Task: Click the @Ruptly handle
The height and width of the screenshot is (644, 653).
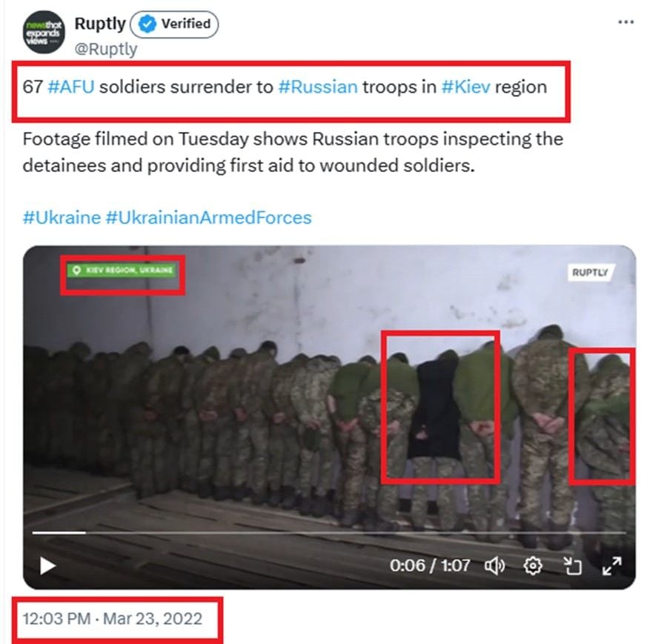Action: tap(106, 49)
